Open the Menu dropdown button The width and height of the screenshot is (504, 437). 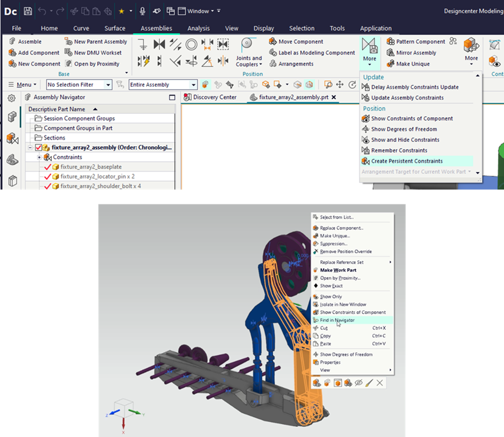22,85
